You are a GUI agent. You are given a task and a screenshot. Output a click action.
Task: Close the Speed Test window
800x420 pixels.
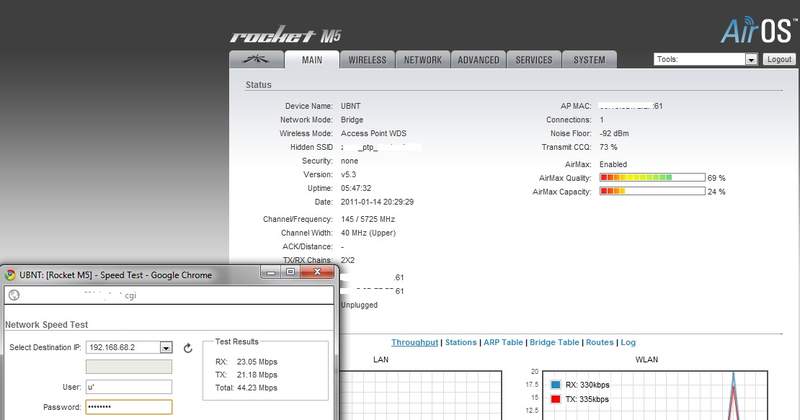(317, 272)
